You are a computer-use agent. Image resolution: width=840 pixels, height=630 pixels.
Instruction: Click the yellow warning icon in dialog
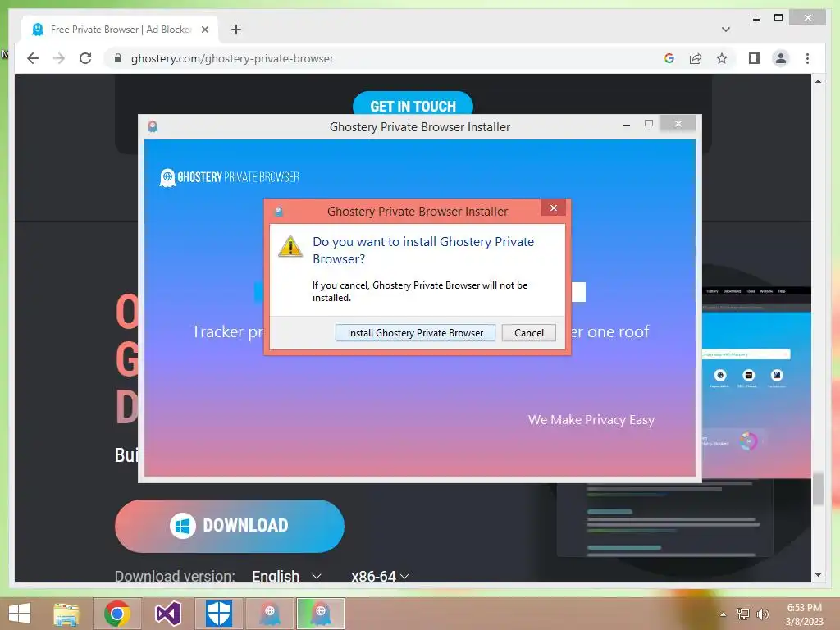pyautogui.click(x=290, y=246)
